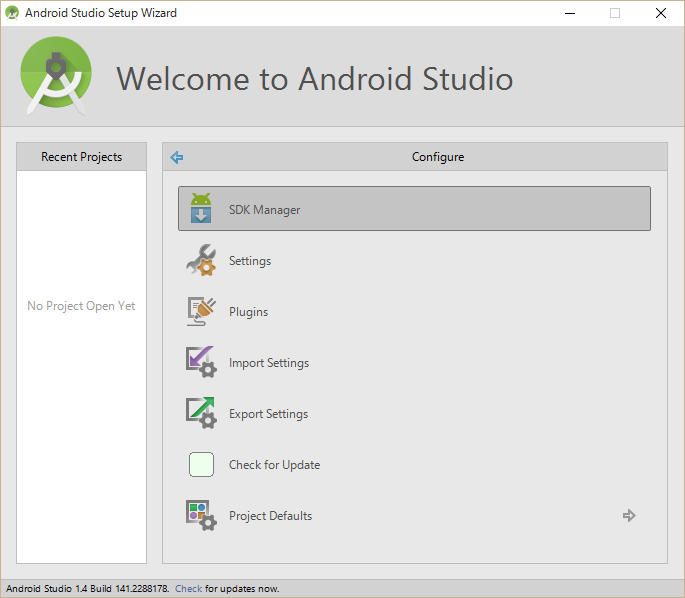Screen dimensions: 685x598
Task: Go back using the blue arrow
Action: point(177,157)
